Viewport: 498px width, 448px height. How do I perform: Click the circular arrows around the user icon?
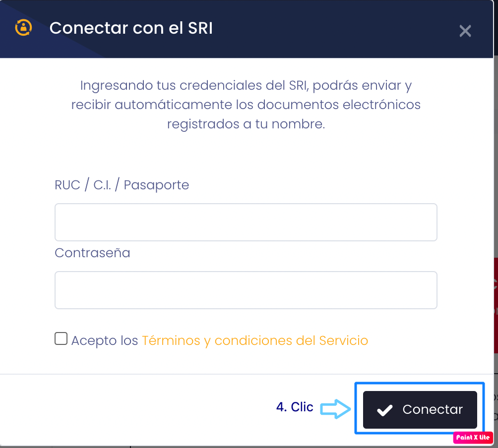point(23,28)
